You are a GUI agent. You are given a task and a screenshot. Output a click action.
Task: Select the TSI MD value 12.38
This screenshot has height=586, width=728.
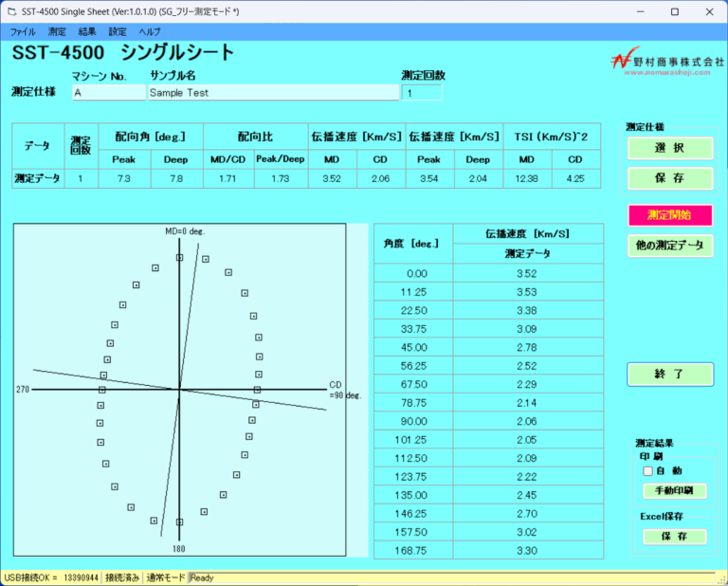527,179
